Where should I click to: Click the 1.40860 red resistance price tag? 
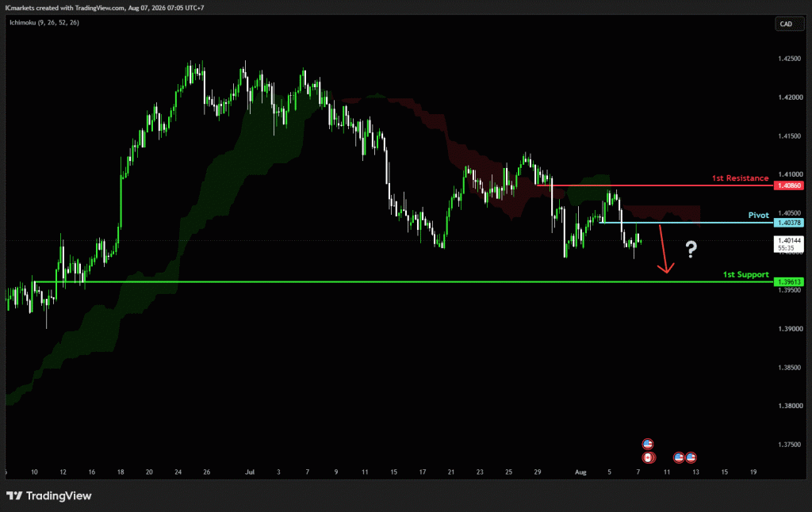click(789, 185)
